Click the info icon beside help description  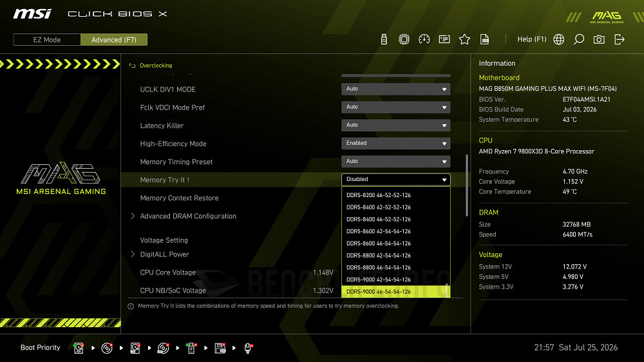pyautogui.click(x=131, y=306)
